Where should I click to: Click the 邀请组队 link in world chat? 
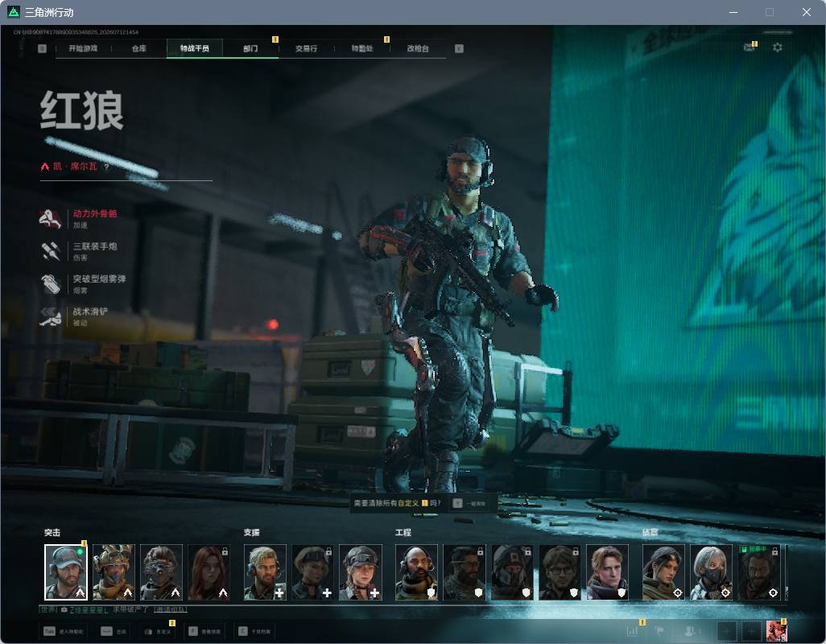point(170,609)
